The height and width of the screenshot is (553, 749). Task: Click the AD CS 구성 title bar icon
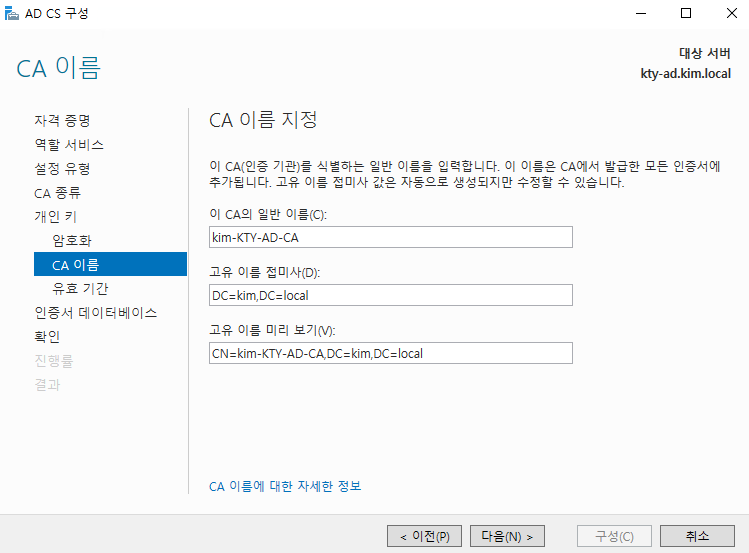[11, 13]
